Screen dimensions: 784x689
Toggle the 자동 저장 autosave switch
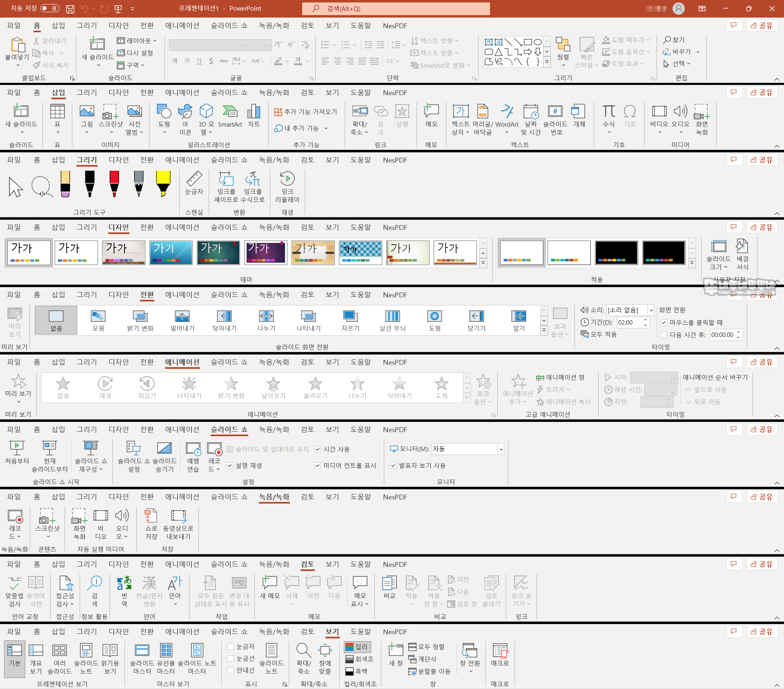tap(50, 8)
